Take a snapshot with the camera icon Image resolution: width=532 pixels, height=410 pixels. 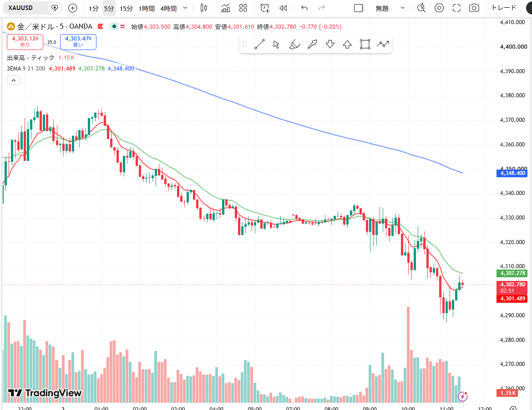click(x=474, y=8)
